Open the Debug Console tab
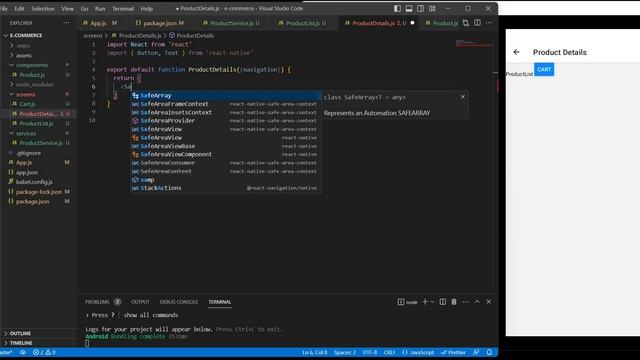Viewport: 640px width, 360px height. [179, 302]
